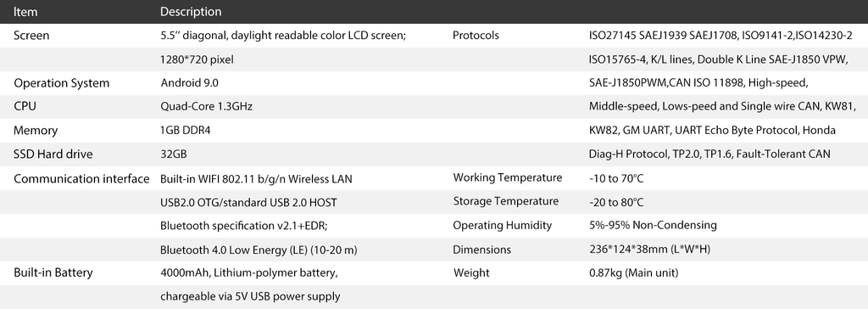
Task: Select the Item column header
Action: click(25, 11)
